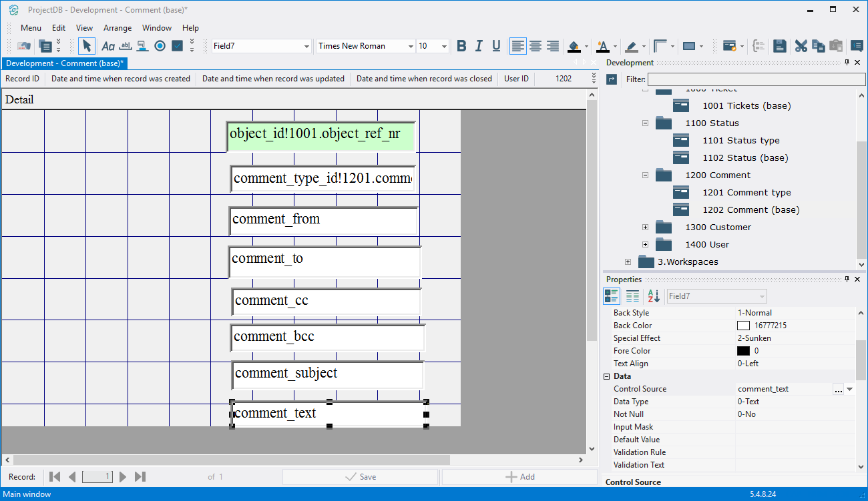The image size is (868, 501).
Task: Toggle bold formatting
Action: pyautogui.click(x=461, y=46)
